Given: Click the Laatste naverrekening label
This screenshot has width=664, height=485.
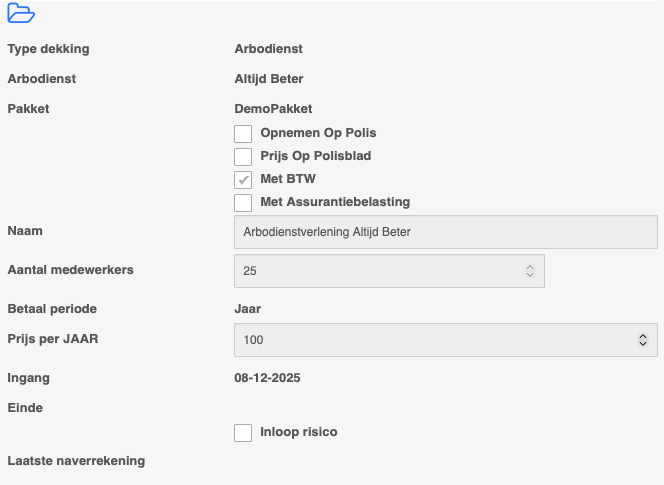Looking at the screenshot, I should tap(76, 461).
